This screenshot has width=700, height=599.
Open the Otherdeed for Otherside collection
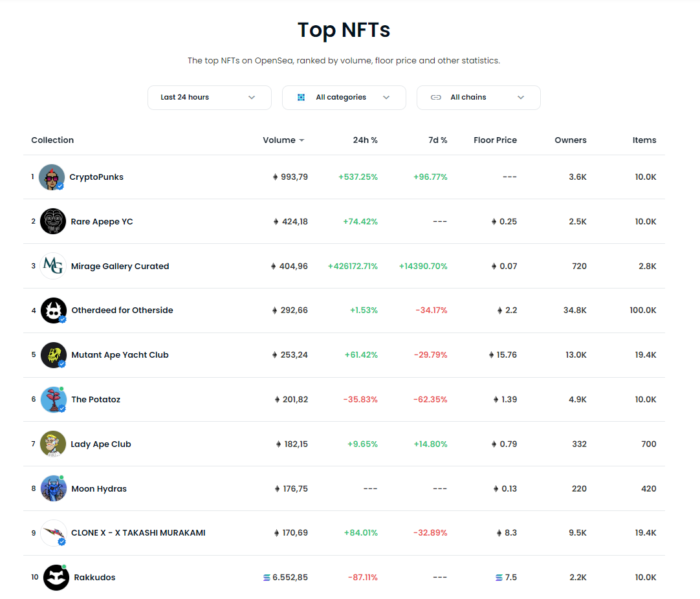122,310
